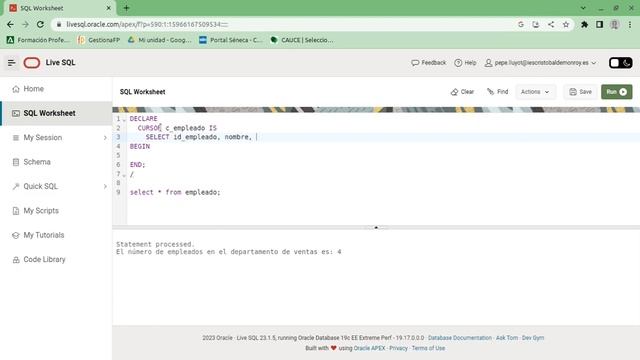640x360 pixels.
Task: Open the Feedback dialog
Action: pos(429,63)
